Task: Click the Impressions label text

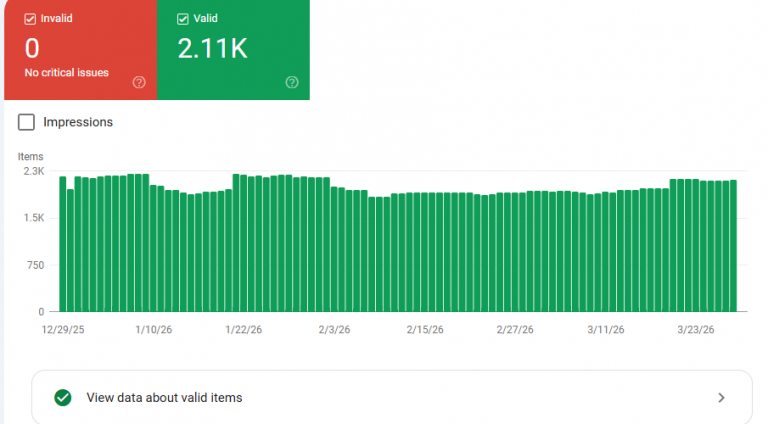Action: [78, 122]
